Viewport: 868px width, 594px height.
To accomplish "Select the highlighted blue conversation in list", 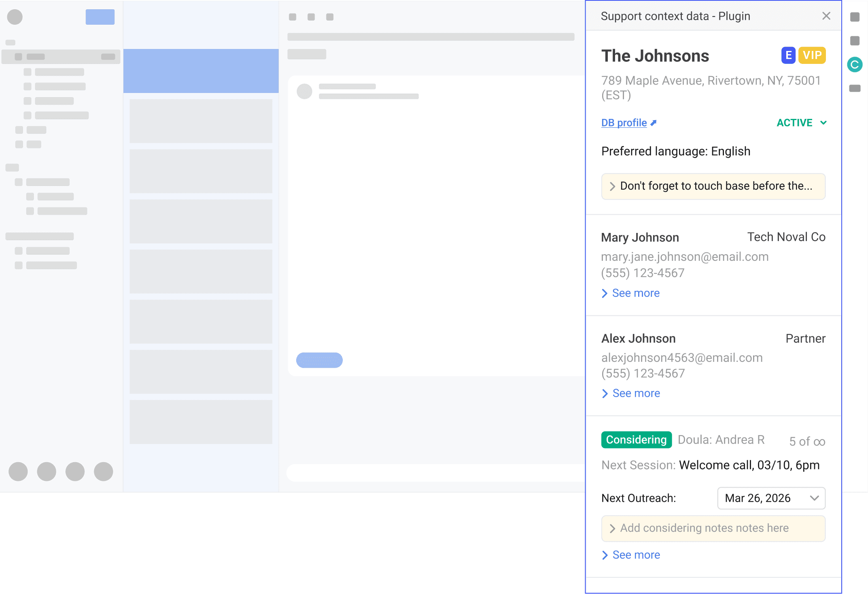I will [x=201, y=71].
